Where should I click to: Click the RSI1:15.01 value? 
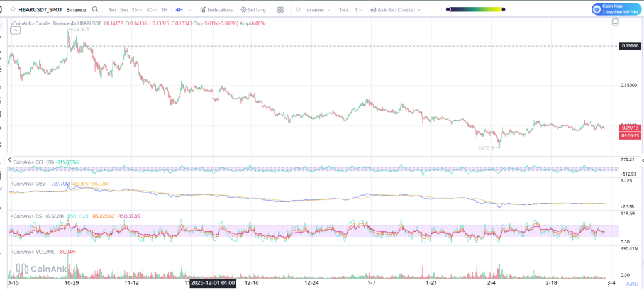79,215
